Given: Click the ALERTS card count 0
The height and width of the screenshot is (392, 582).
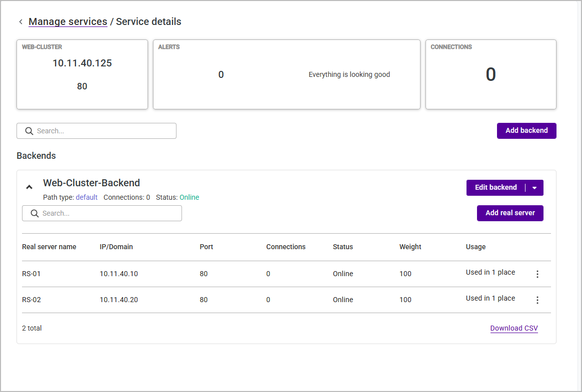Looking at the screenshot, I should 221,75.
